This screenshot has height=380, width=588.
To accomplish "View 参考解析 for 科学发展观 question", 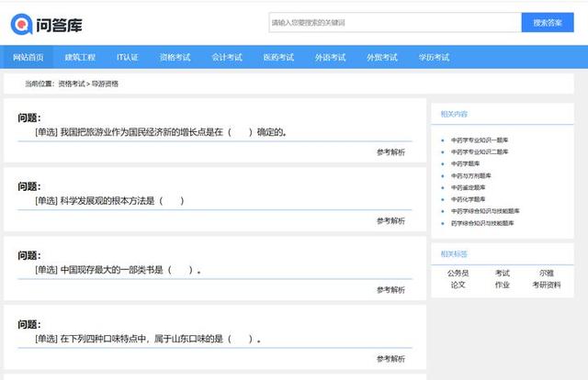I will tap(390, 221).
